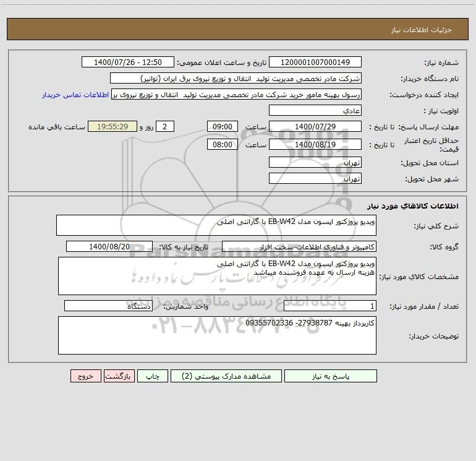Viewport: 476px width, 461px height.
Task: Click the نام دستگاه خریدار label
Action: pos(430,79)
